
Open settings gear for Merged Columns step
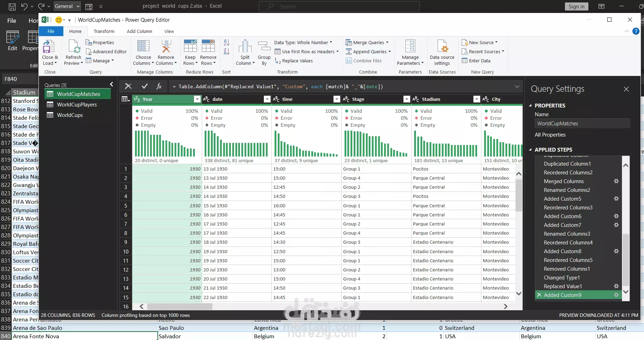pos(616,181)
